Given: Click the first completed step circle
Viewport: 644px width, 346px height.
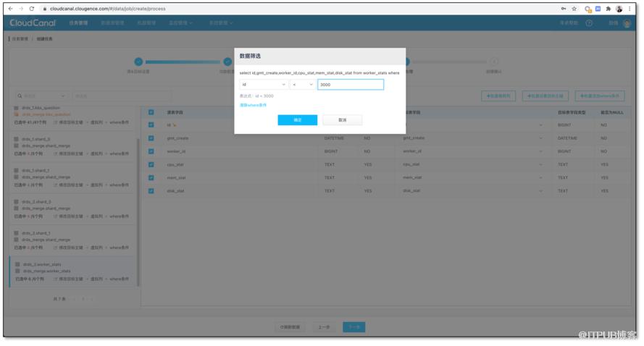Looking at the screenshot, I should coord(138,62).
